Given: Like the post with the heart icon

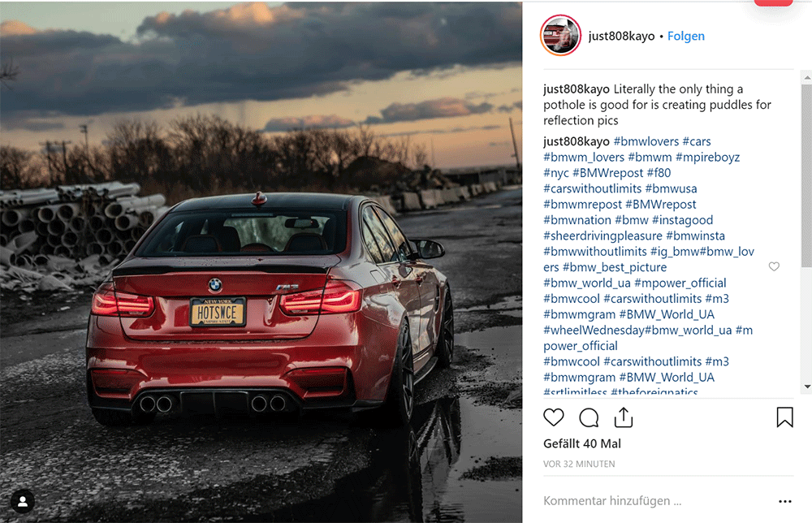Looking at the screenshot, I should [x=553, y=417].
